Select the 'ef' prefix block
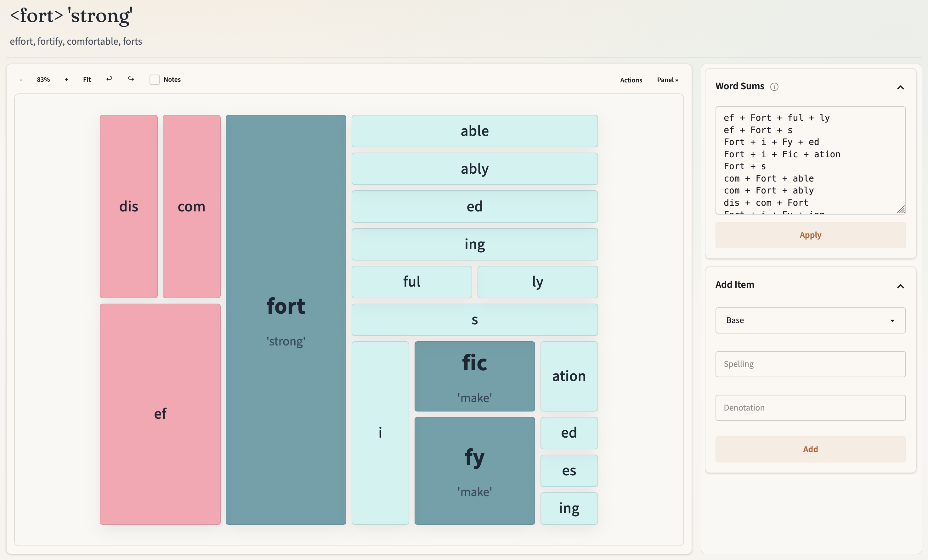Image resolution: width=928 pixels, height=560 pixels. [160, 414]
